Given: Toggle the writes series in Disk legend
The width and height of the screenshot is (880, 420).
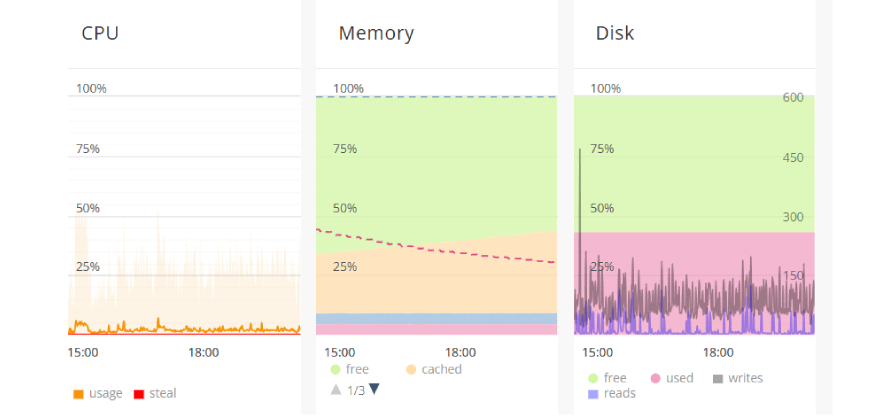Looking at the screenshot, I should 718,378.
